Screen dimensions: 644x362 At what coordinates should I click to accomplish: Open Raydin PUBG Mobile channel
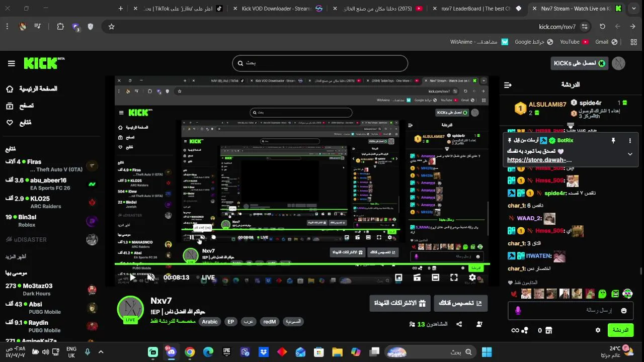50,326
